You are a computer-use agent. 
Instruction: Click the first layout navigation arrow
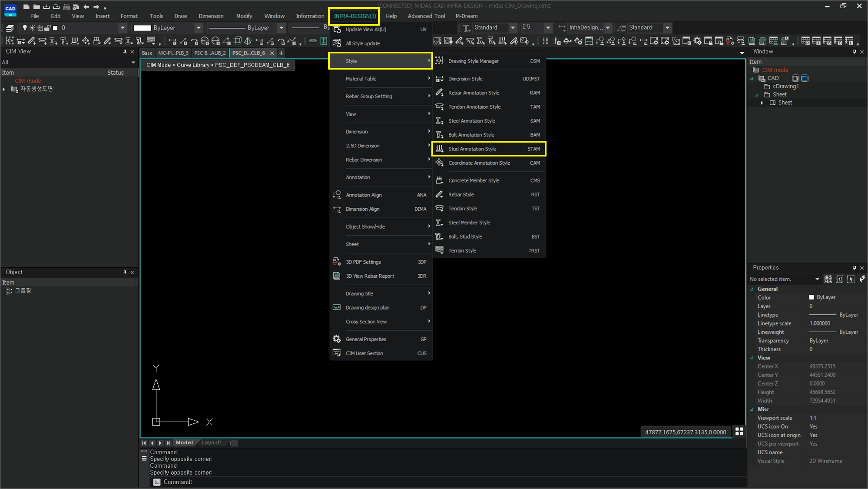pos(144,442)
